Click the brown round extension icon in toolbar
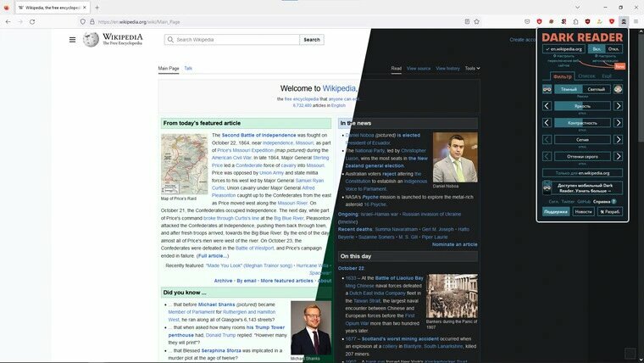The width and height of the screenshot is (644, 363). [551, 22]
